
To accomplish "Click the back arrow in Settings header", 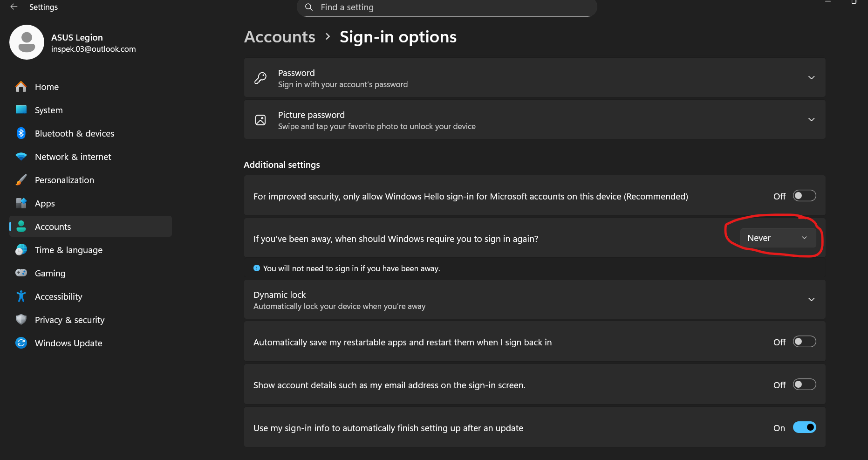I will pos(14,7).
